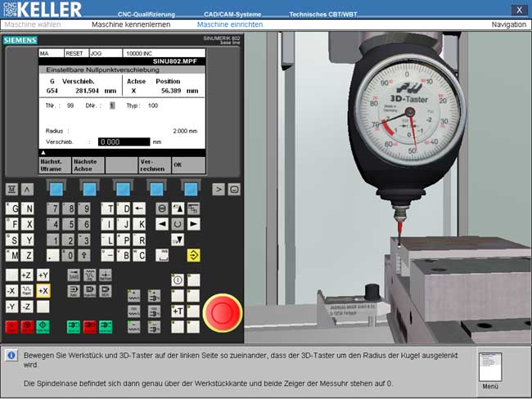
Task: Click the Nächste Achse softkey
Action: (87, 164)
